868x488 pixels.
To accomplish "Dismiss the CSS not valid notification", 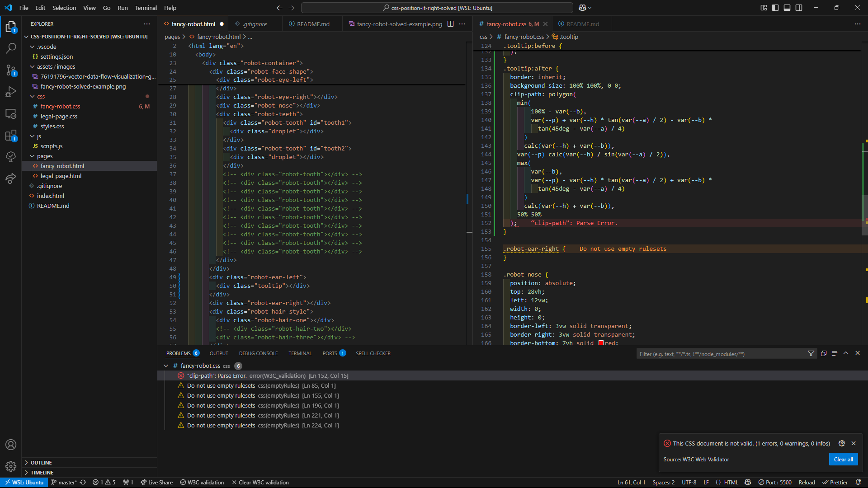I will 854,443.
